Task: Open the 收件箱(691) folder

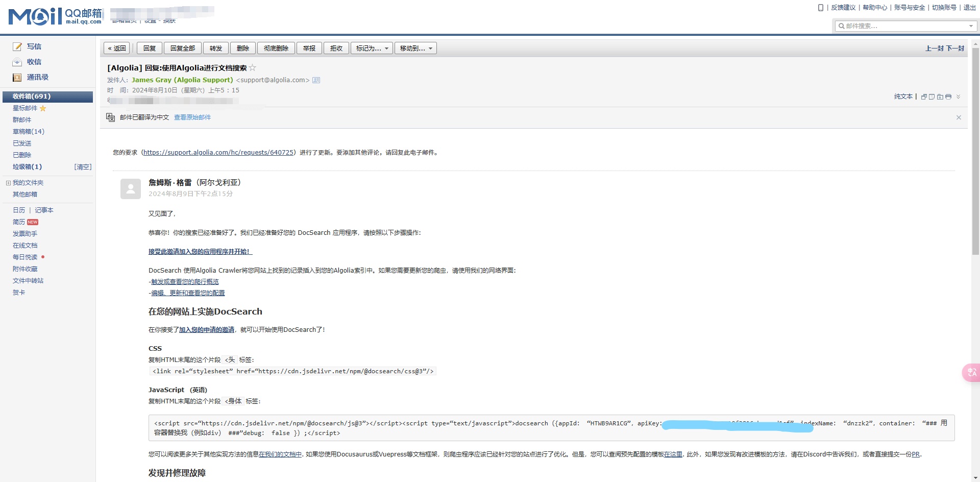Action: tap(48, 97)
